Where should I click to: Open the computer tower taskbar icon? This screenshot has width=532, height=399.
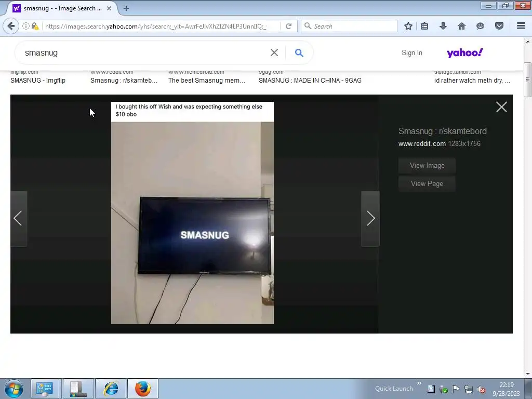click(78, 389)
